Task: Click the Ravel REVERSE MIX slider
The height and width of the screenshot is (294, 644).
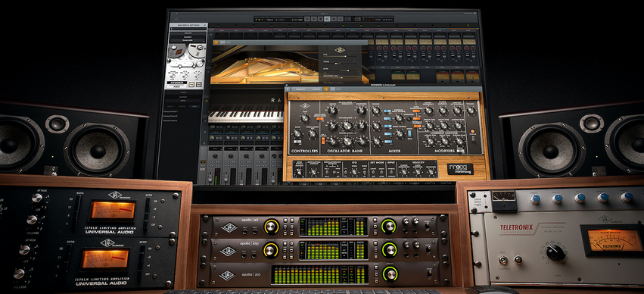Action: [x=340, y=78]
